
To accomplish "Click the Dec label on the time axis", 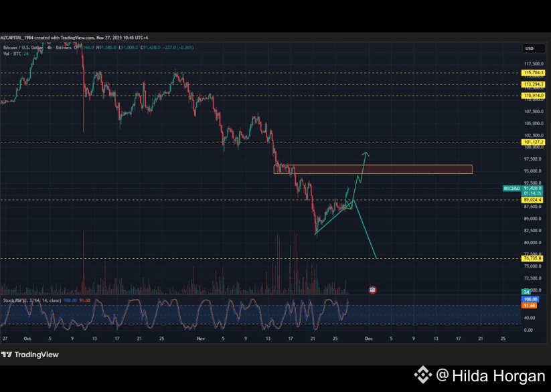I will tap(369, 338).
